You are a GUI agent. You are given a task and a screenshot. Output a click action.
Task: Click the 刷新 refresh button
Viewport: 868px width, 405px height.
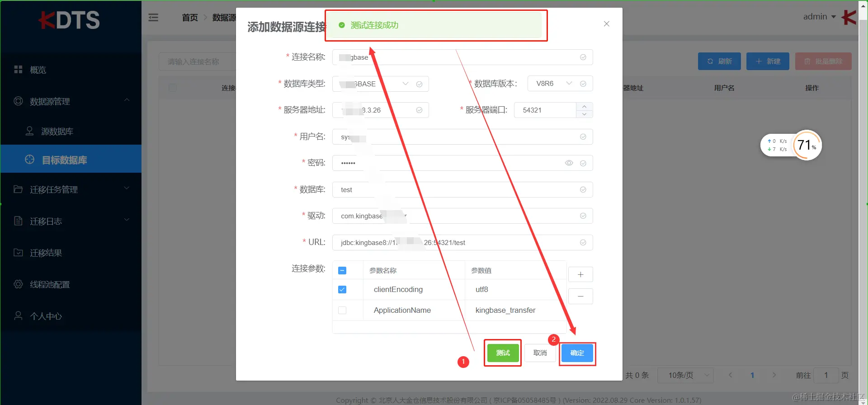click(x=719, y=61)
